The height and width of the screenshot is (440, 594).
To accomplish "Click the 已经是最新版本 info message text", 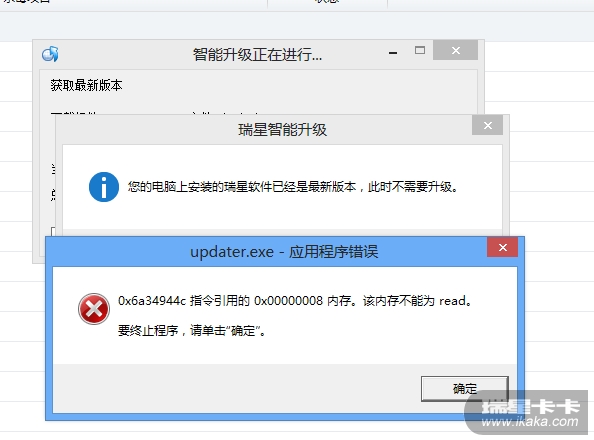I will pyautogui.click(x=293, y=186).
